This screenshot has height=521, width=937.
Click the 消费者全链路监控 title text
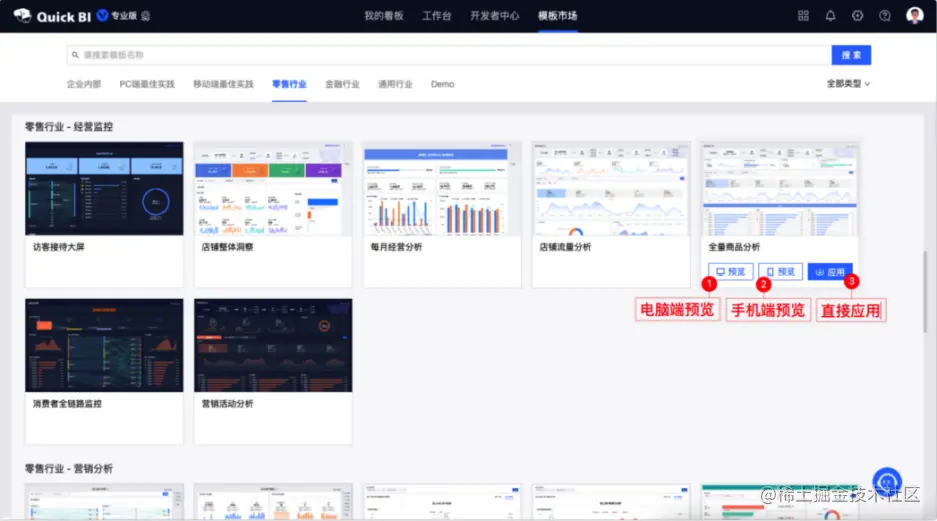67,404
